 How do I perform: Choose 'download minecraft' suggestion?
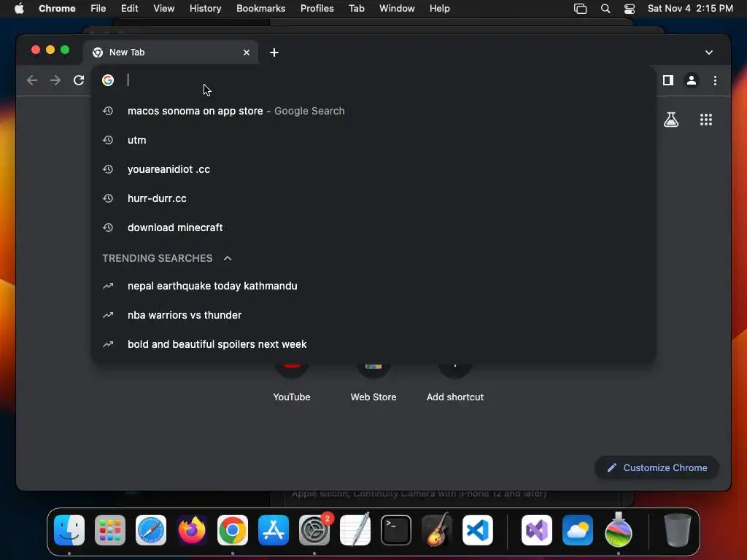(373, 227)
